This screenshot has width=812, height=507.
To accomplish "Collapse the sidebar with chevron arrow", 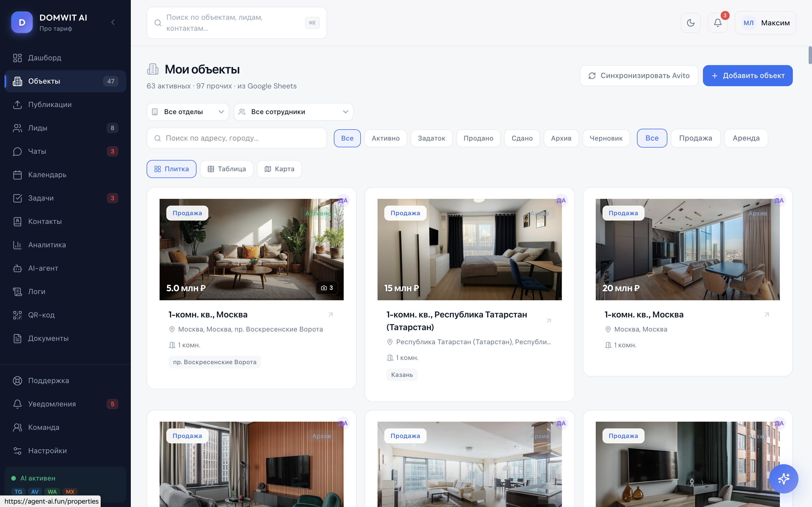I will (x=113, y=22).
